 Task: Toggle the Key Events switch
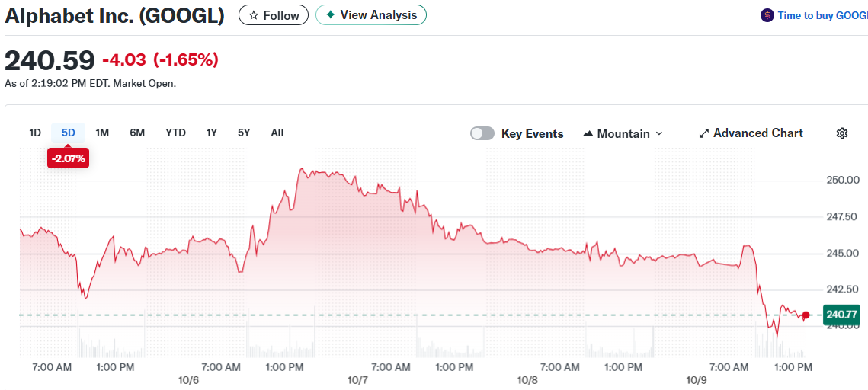482,133
